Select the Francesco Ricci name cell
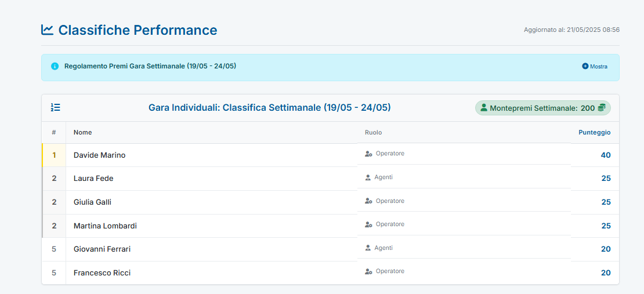644x294 pixels. [x=212, y=273]
